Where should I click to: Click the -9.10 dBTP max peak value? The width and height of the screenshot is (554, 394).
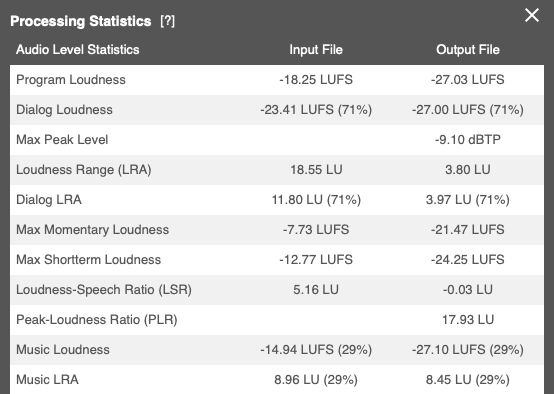pyautogui.click(x=467, y=140)
